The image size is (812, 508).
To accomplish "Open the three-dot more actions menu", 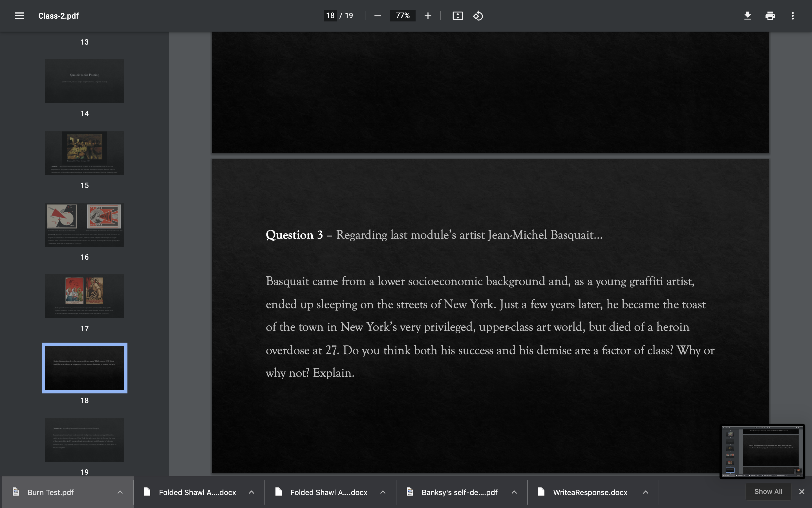I will click(793, 16).
